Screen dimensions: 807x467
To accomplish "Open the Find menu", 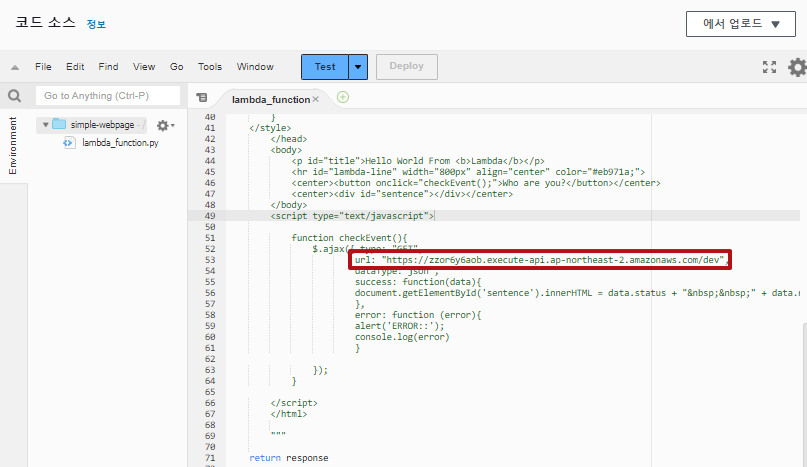I will (108, 67).
